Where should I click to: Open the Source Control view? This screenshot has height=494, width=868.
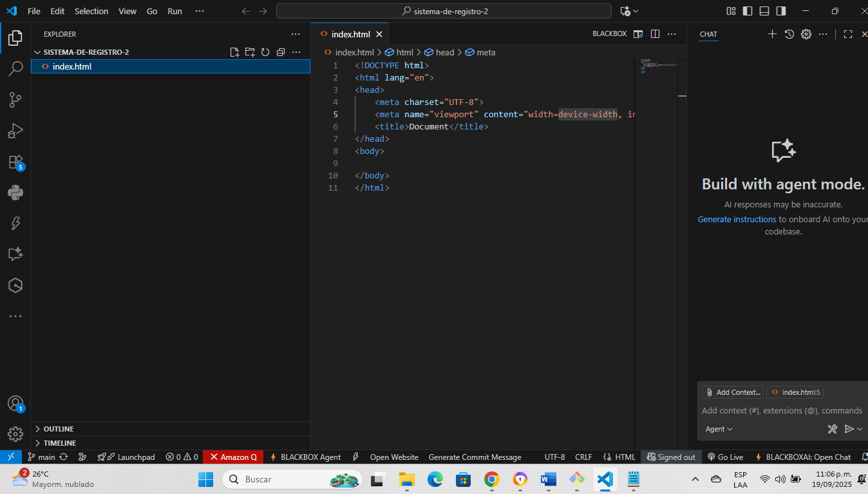(15, 100)
